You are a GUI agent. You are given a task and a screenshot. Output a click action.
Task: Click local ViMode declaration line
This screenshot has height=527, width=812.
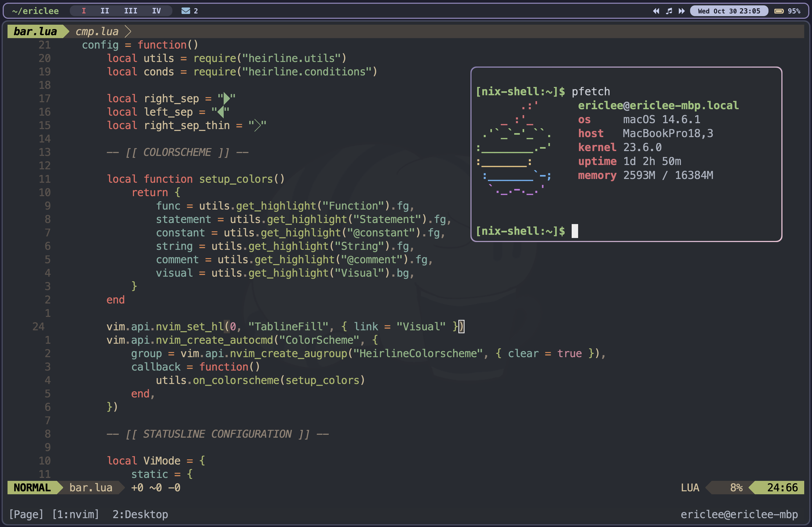pos(156,461)
